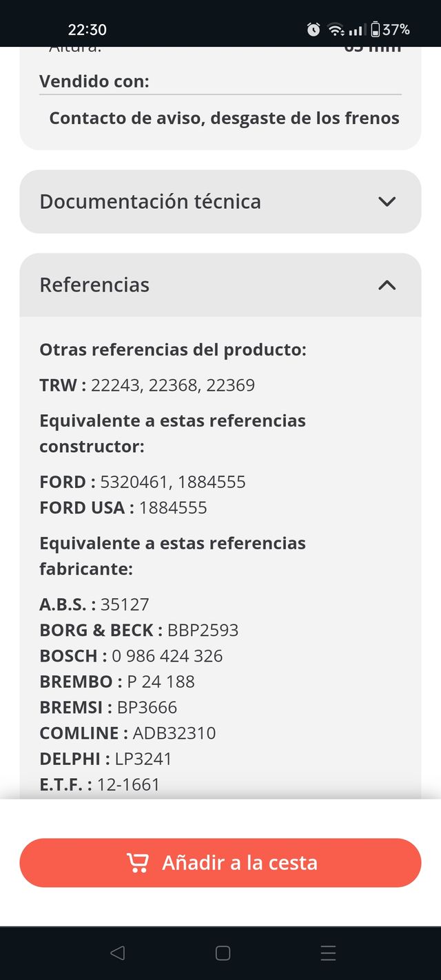Tap the 22:30 clock in status bar
441x980 pixels.
[x=88, y=30]
